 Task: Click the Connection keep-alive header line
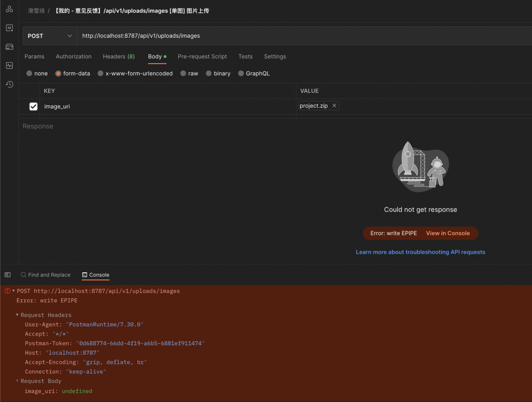tap(65, 372)
